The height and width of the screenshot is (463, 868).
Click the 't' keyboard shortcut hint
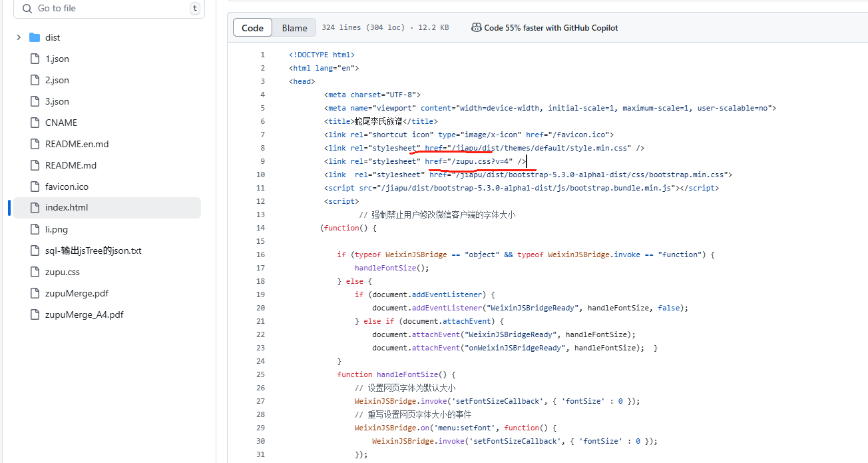tap(194, 9)
